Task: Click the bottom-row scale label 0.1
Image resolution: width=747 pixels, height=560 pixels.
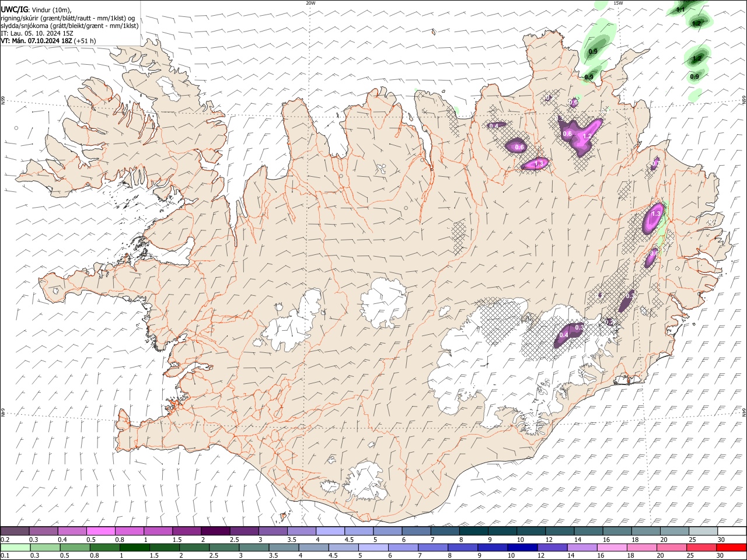Action: point(5,555)
